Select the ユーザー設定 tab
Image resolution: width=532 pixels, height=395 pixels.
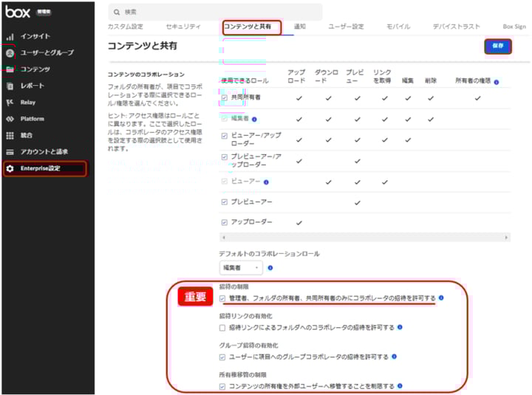pos(346,27)
